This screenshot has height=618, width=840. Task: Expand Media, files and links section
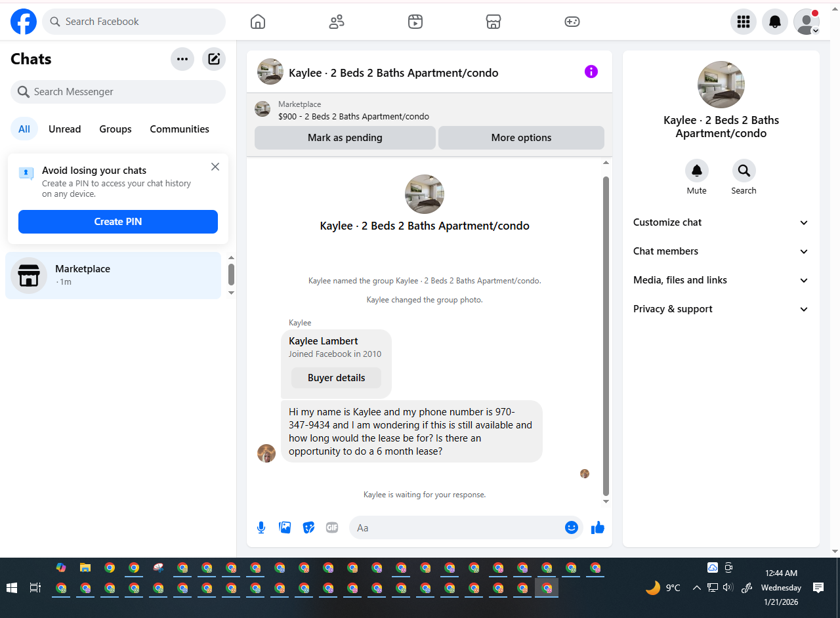[721, 280]
